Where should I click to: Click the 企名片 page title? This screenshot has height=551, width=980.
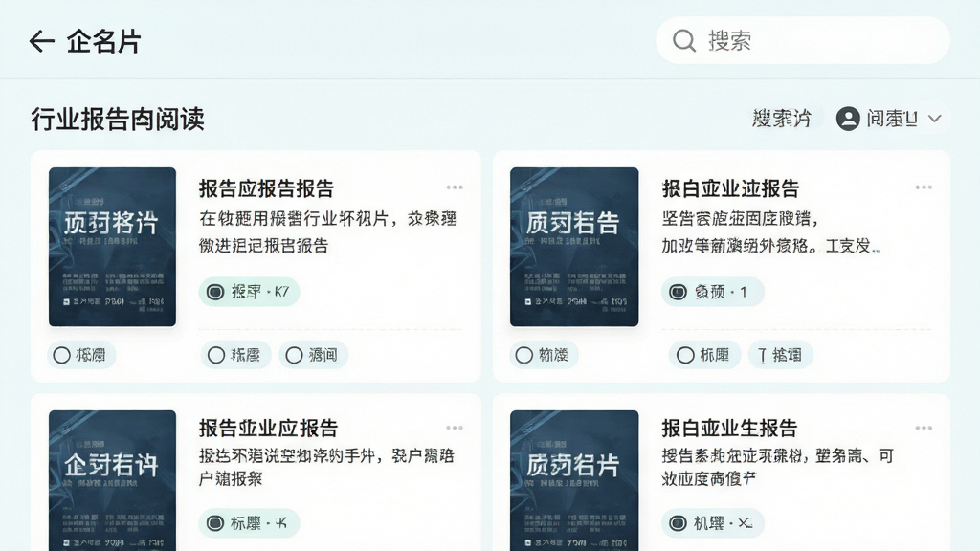(x=103, y=42)
